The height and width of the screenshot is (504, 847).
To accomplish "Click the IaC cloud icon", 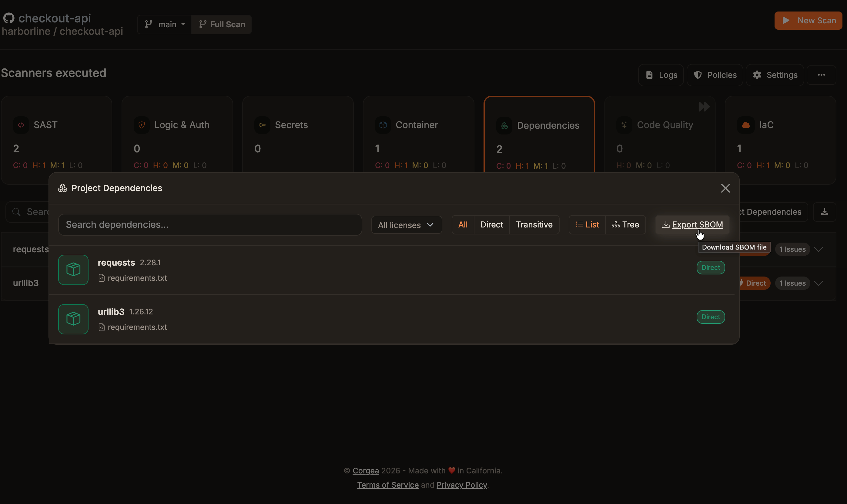I will click(x=746, y=125).
